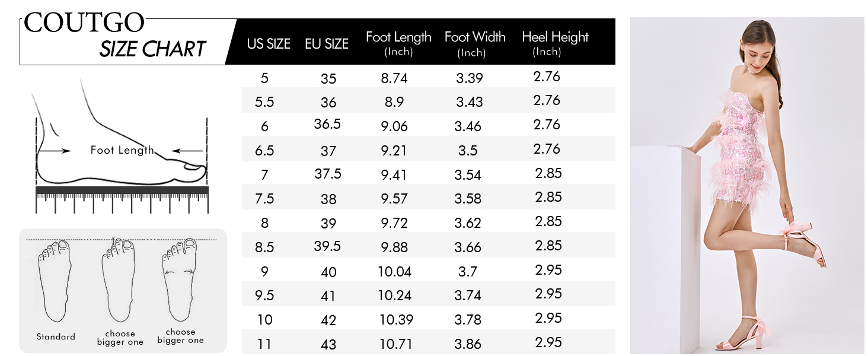Screen dimensions: 868x356
Task: Click the 10.04 foot length value
Action: point(395,271)
